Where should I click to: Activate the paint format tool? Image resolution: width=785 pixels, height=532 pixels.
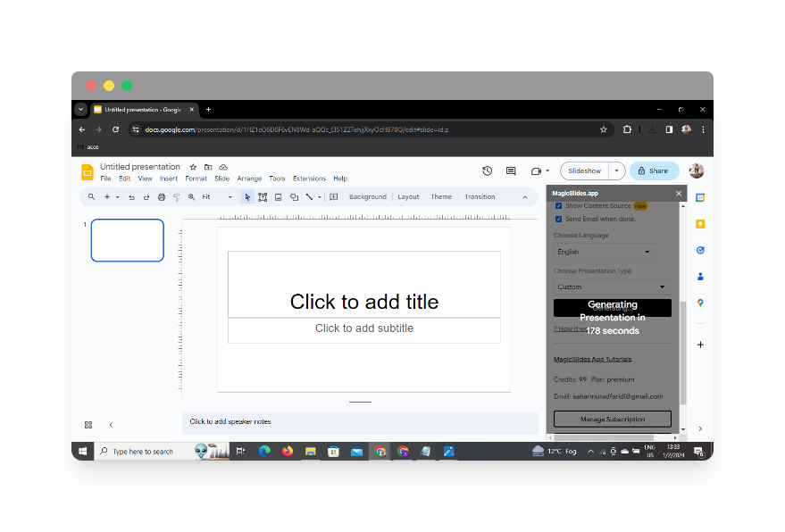(x=176, y=197)
